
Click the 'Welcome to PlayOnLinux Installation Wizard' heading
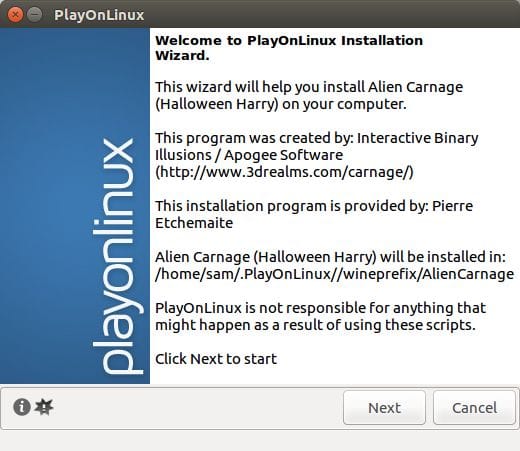click(289, 48)
